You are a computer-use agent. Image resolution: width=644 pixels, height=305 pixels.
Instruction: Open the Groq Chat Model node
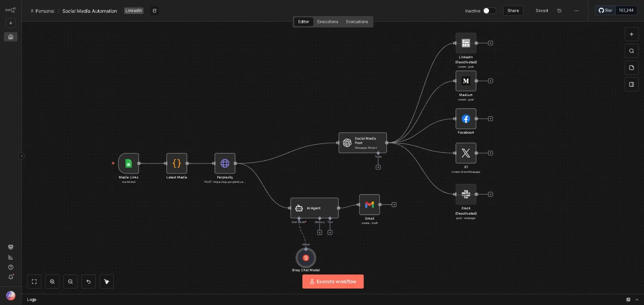coord(306,258)
